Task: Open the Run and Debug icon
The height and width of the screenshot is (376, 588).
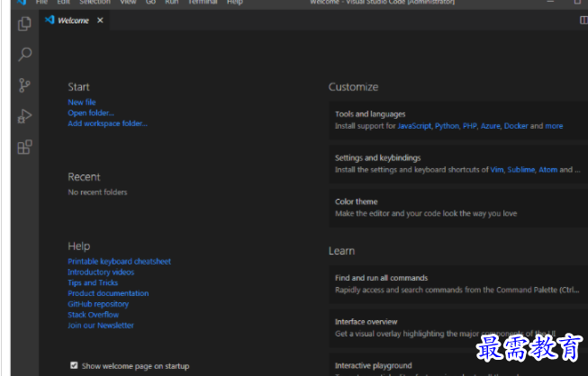Action: 24,116
